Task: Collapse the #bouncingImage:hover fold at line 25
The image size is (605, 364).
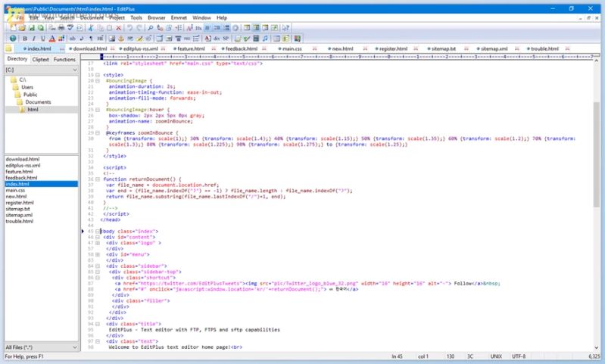Action: point(98,110)
